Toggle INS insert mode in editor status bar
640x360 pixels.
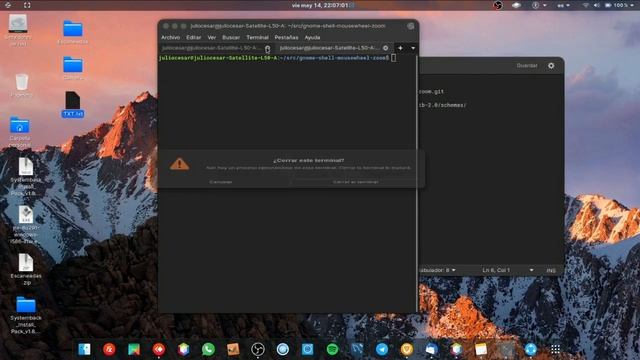pyautogui.click(x=551, y=270)
